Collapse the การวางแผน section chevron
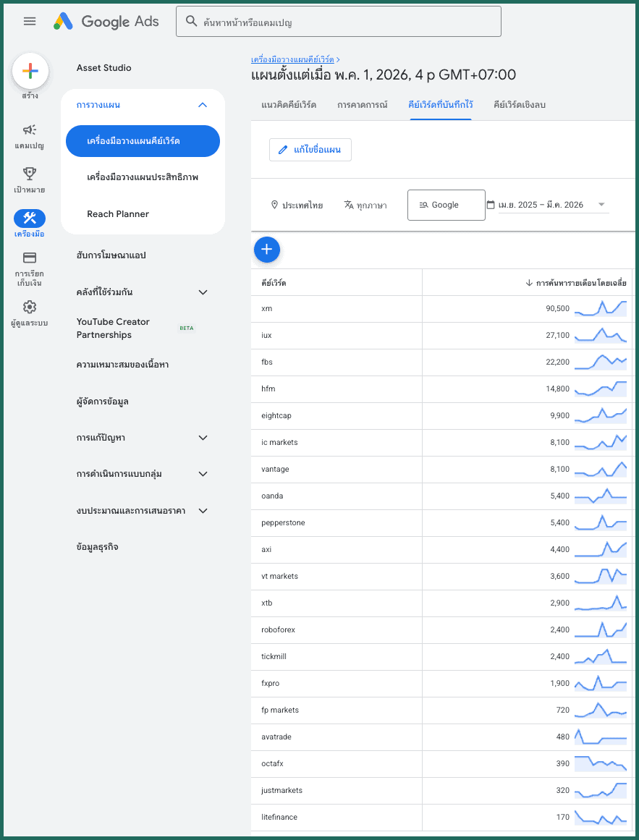 (x=203, y=105)
